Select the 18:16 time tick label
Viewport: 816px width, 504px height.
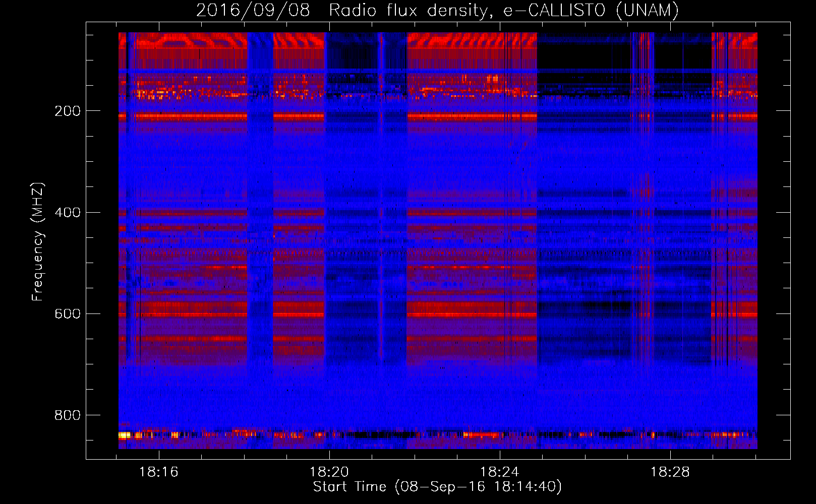159,472
